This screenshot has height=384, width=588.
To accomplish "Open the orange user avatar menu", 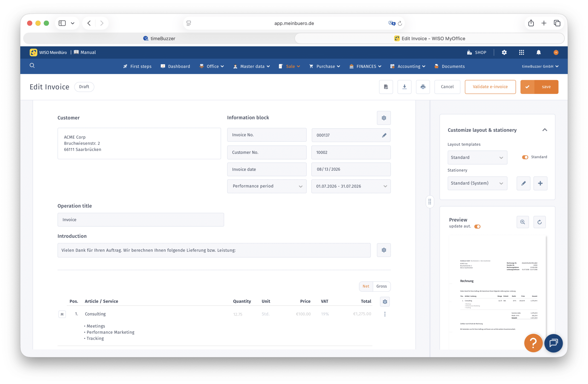I will pos(556,52).
